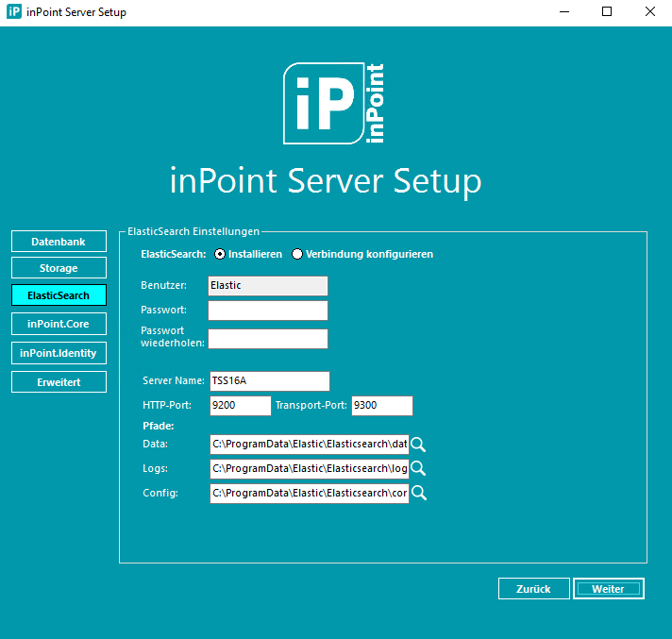The width and height of the screenshot is (672, 639).
Task: Edit the Server Name field TSS16A
Action: 270,381
